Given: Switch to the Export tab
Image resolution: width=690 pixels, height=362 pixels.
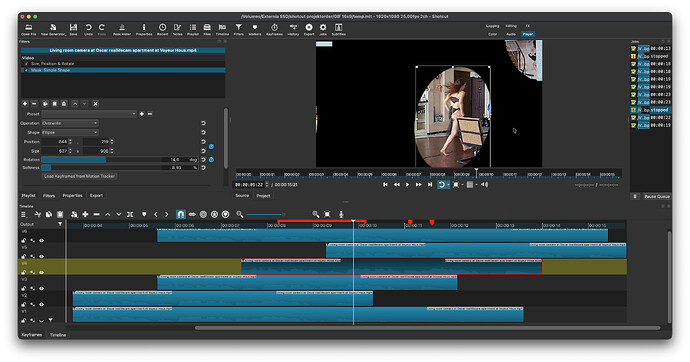Looking at the screenshot, I should click(x=96, y=196).
